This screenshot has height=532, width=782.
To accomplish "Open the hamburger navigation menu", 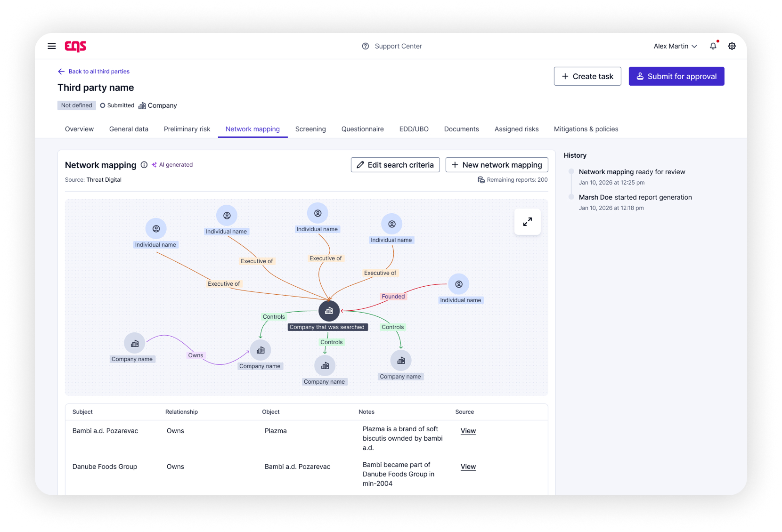I will [x=52, y=46].
